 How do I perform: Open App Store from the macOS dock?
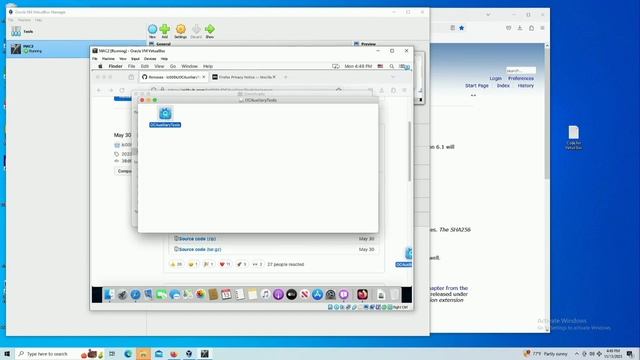318,294
